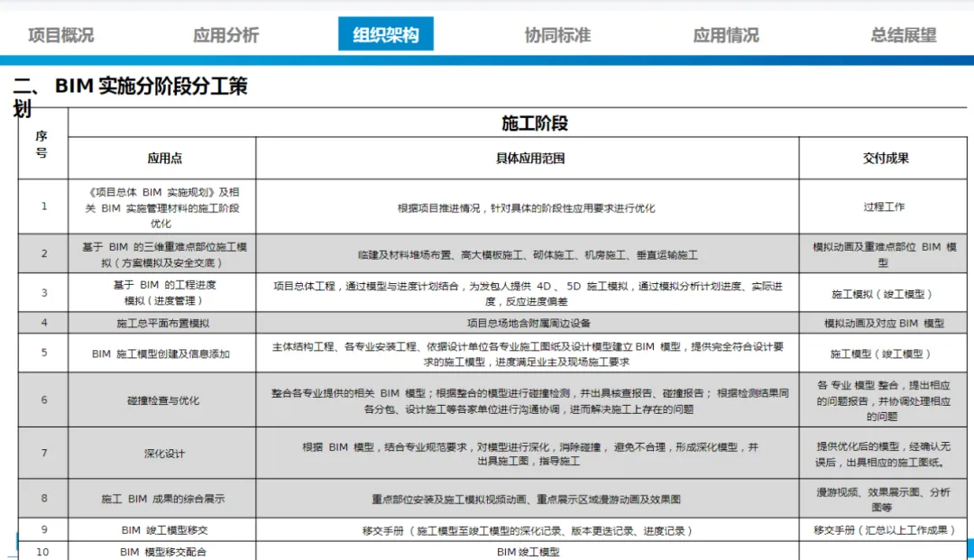The image size is (974, 560).
Task: Open the 项目概况 tab
Action: pyautogui.click(x=61, y=35)
